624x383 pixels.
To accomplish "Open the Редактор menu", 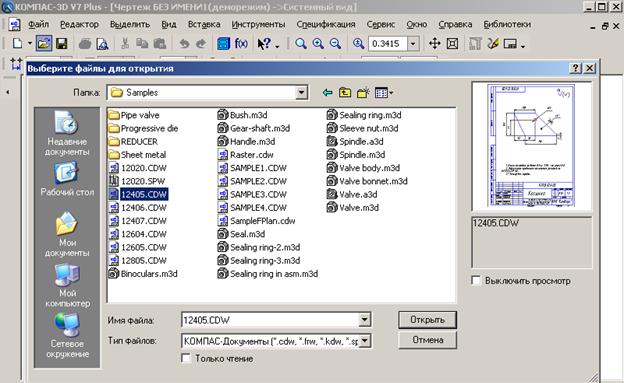I will click(79, 24).
